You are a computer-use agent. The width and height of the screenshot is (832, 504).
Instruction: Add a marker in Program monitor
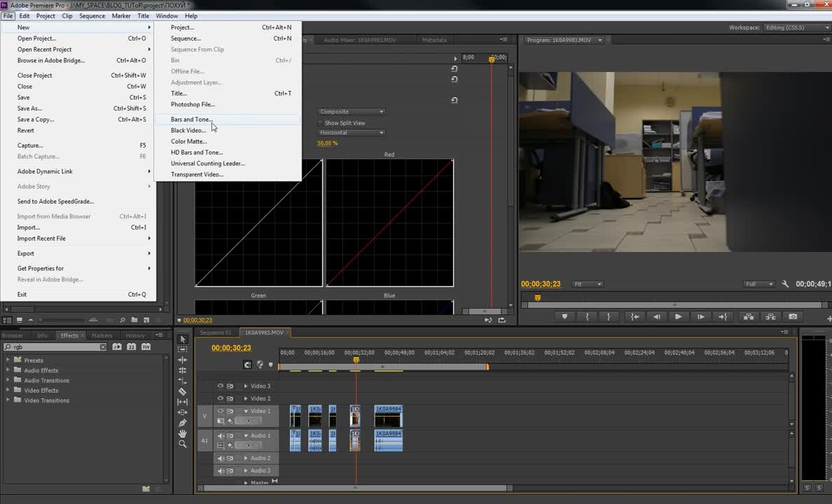tap(564, 316)
